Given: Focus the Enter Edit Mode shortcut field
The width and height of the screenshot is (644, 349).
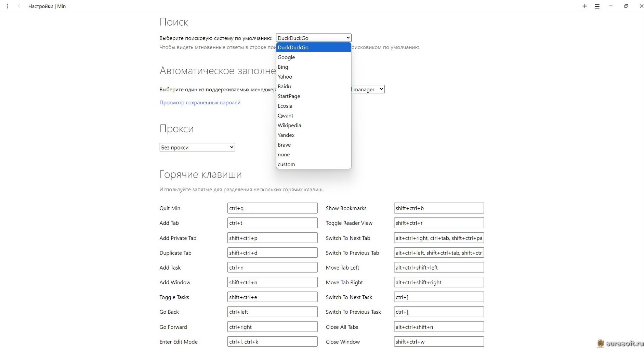Looking at the screenshot, I should pyautogui.click(x=272, y=341).
